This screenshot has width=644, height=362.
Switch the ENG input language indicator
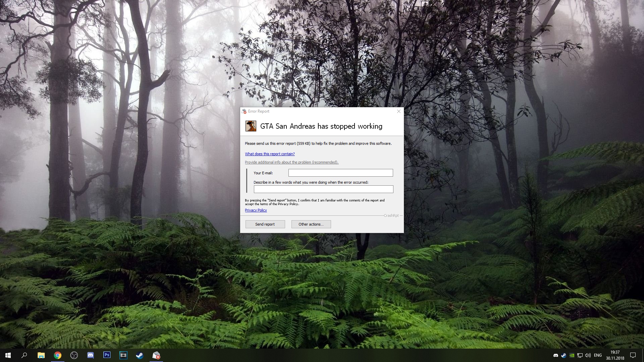coord(598,355)
